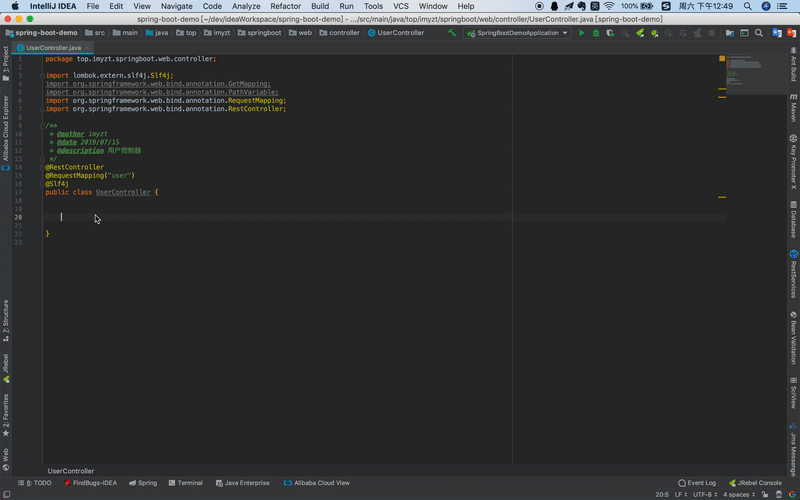Start the Debug bug icon

tap(596, 33)
